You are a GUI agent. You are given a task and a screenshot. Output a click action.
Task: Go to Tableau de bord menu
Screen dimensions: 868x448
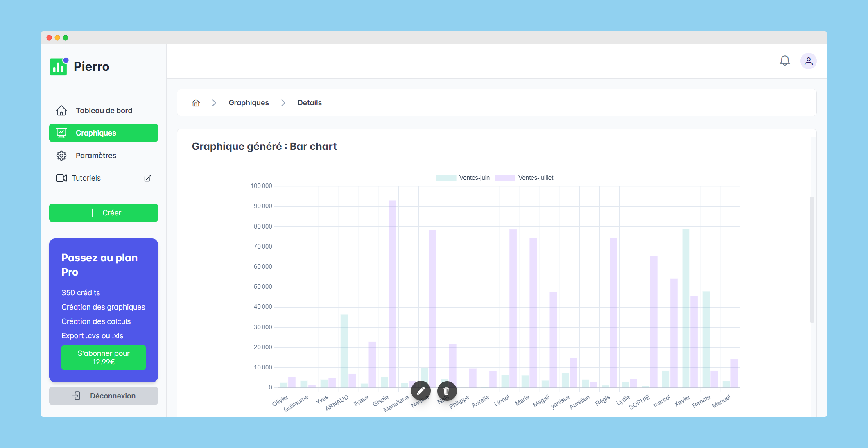pyautogui.click(x=104, y=111)
